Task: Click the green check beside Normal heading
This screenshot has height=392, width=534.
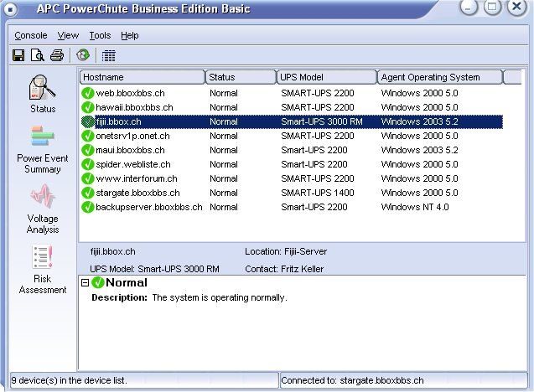Action: [98, 282]
